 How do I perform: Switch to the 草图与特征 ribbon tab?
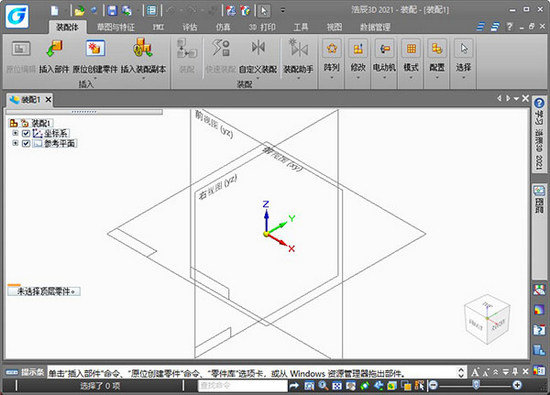116,27
